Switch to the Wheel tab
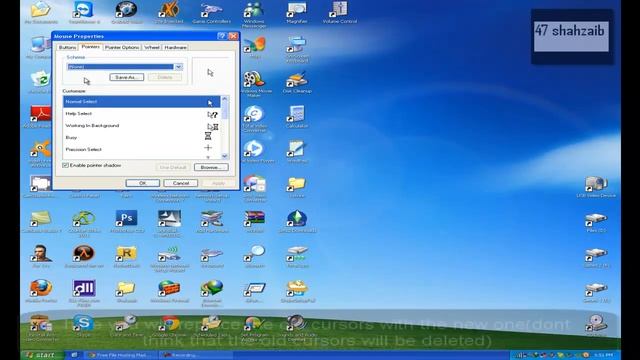This screenshot has width=640, height=360. pyautogui.click(x=152, y=47)
